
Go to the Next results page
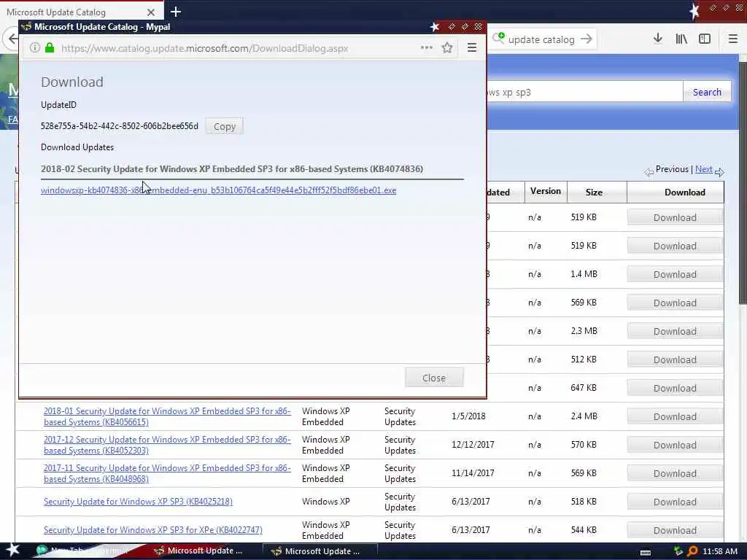coord(704,169)
